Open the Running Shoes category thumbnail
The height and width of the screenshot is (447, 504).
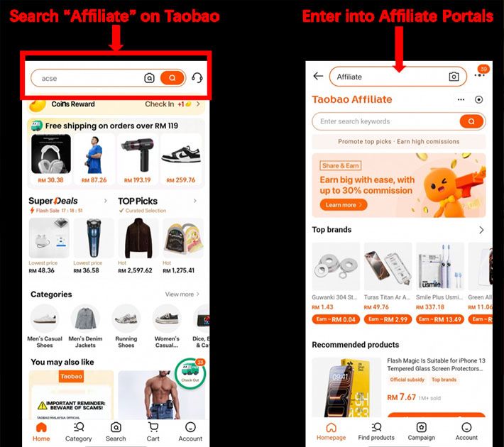(x=126, y=319)
